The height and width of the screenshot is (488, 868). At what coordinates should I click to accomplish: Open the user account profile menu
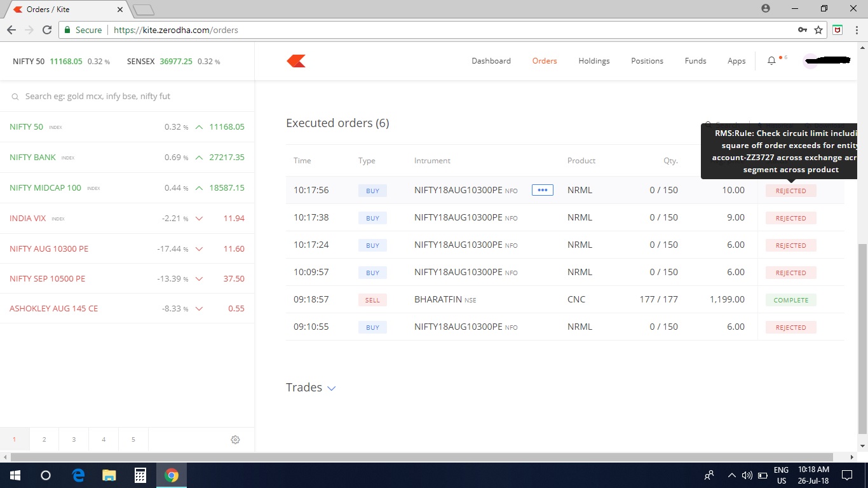point(826,61)
